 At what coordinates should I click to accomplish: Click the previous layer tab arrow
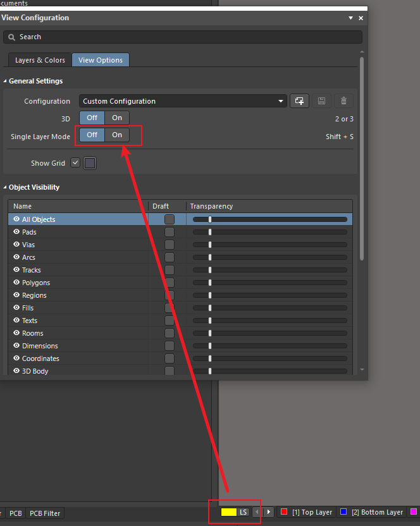pos(257,512)
